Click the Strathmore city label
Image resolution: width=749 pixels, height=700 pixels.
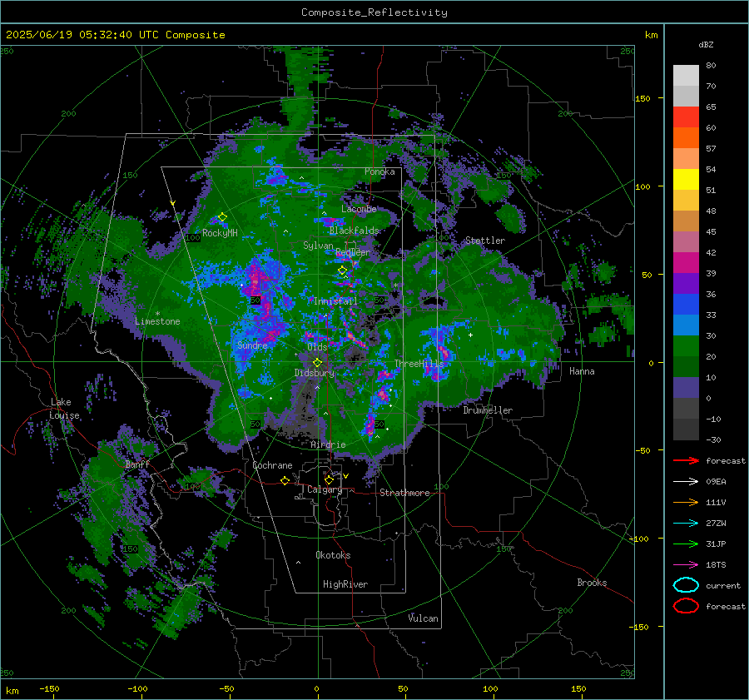pos(404,493)
